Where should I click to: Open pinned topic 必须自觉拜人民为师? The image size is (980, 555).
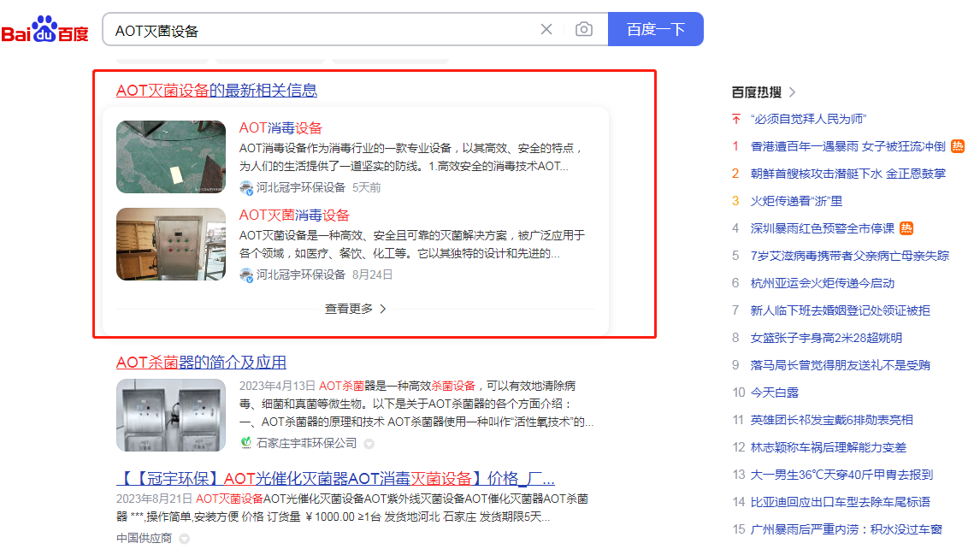[x=808, y=119]
